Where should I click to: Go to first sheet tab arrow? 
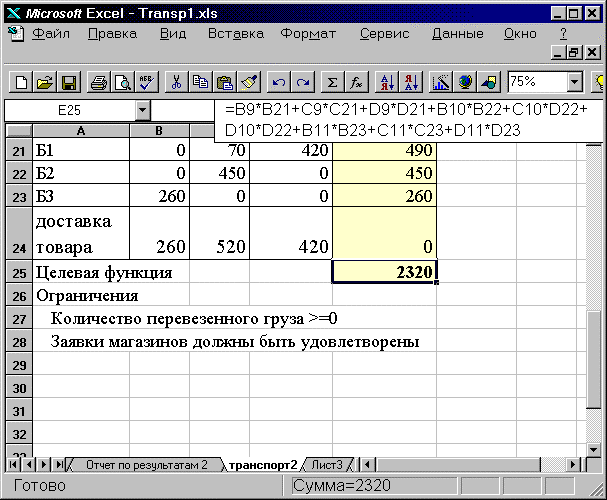click(13, 464)
